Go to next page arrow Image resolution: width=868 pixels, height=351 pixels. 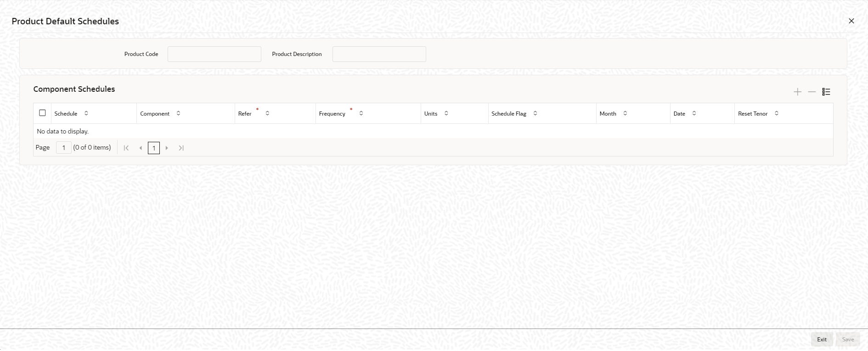[167, 148]
